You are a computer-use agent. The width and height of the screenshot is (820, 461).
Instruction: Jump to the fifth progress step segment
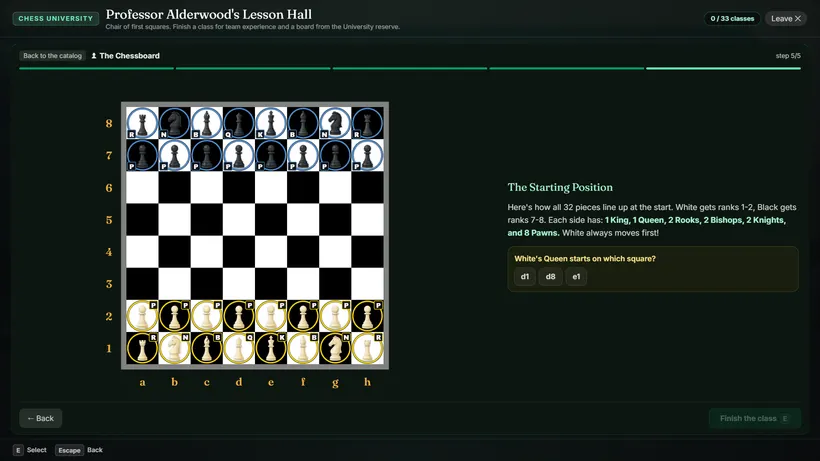723,68
